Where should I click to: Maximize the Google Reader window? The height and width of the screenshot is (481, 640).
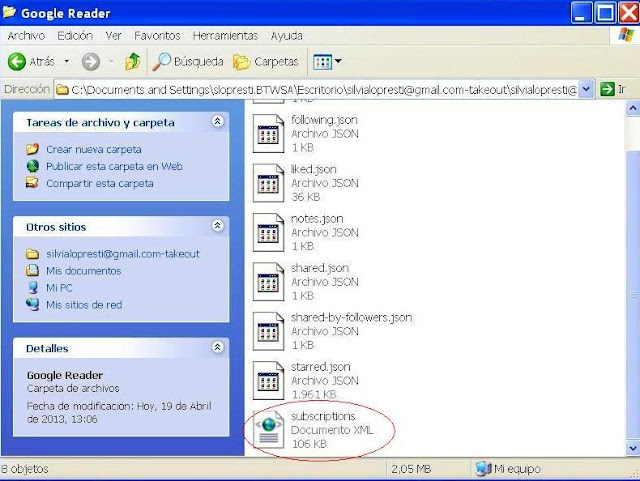605,13
